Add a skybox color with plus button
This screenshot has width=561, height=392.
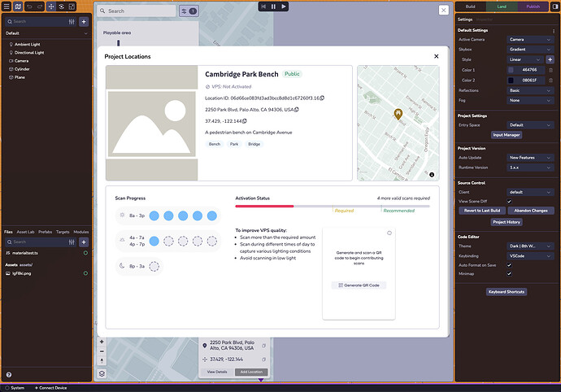pyautogui.click(x=550, y=59)
